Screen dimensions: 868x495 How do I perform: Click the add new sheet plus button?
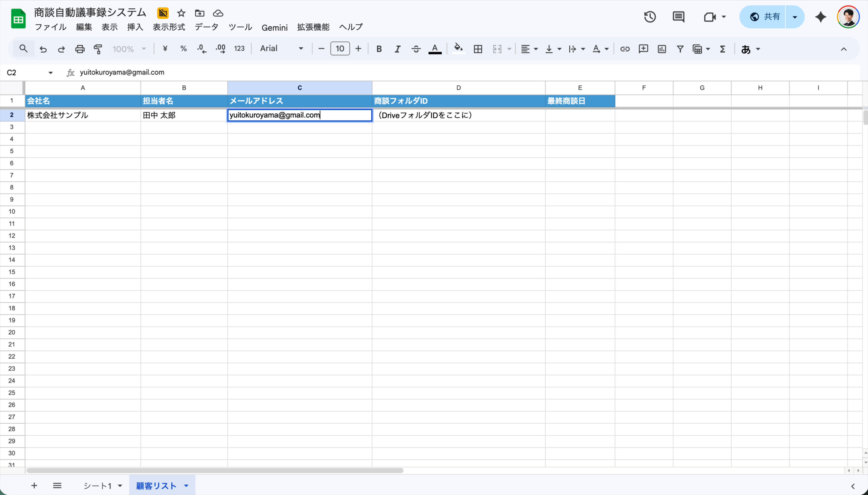[34, 486]
